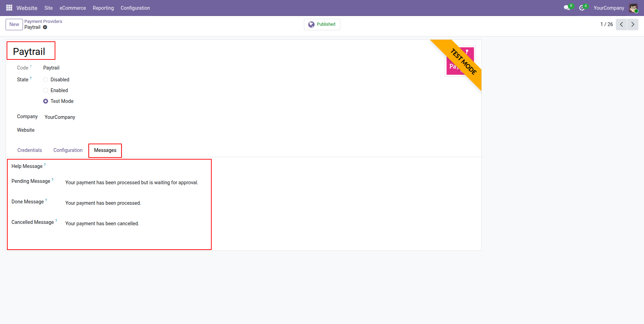Click the Paytrail breadcrumb record name

coord(32,27)
